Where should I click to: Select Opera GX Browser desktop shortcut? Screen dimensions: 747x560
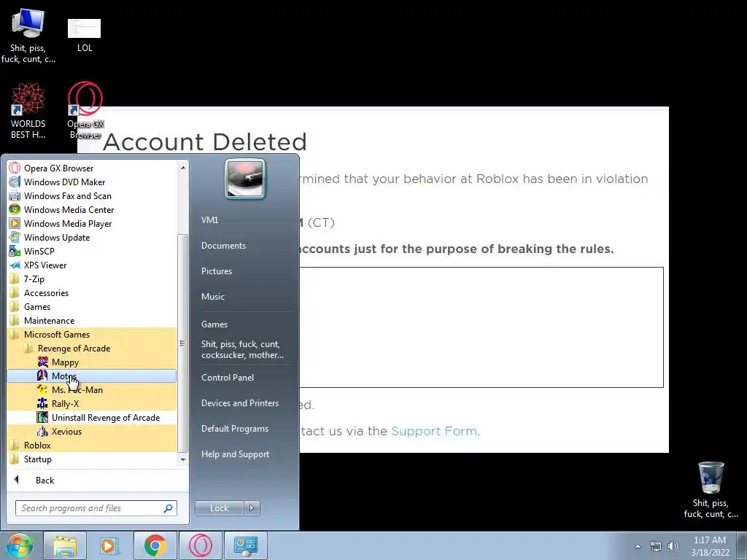coord(85,111)
